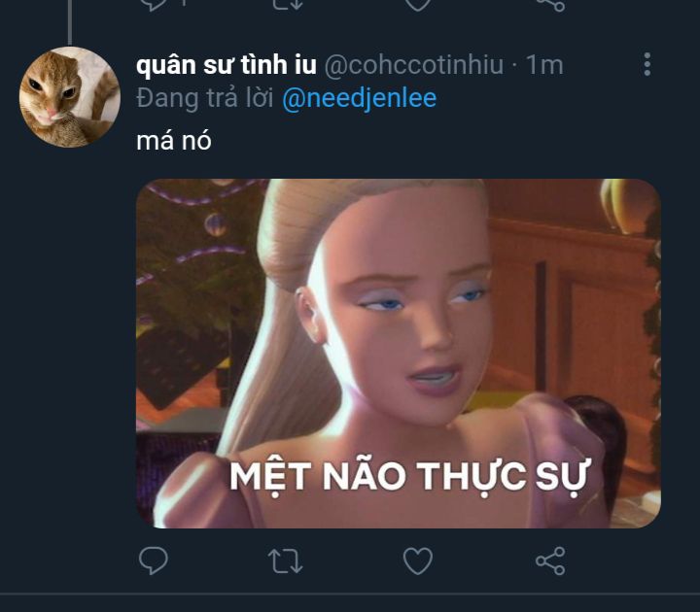Click the 1m timestamp
Screen dimensions: 700x612
click(x=544, y=65)
